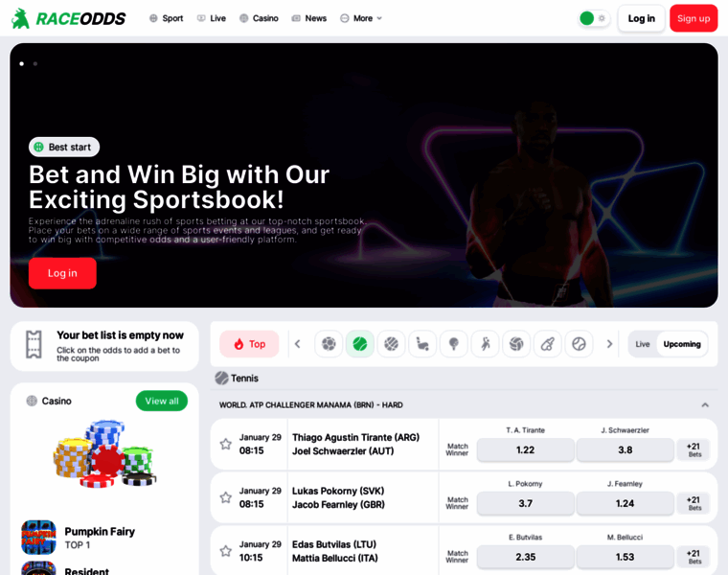Favorite the Tirante vs Schwaerzler match star
The image size is (728, 575).
[226, 444]
